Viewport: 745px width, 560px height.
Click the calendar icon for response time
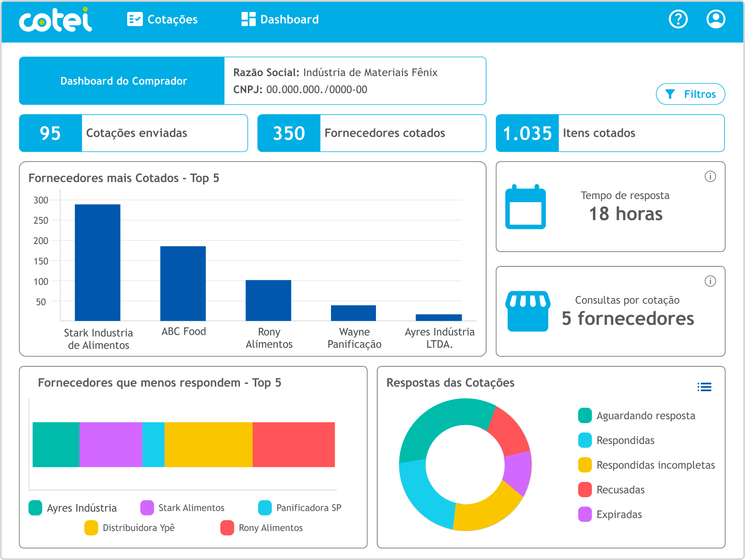click(x=526, y=207)
